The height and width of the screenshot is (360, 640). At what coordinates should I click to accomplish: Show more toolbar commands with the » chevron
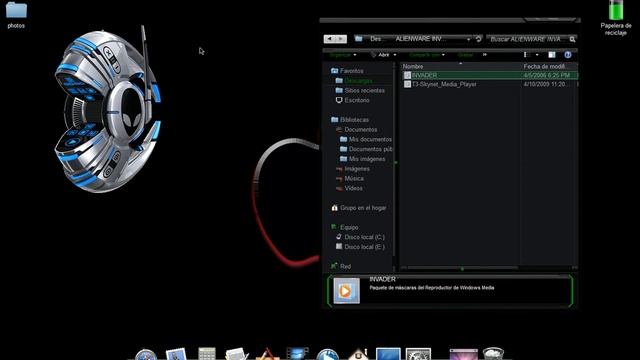[485, 55]
